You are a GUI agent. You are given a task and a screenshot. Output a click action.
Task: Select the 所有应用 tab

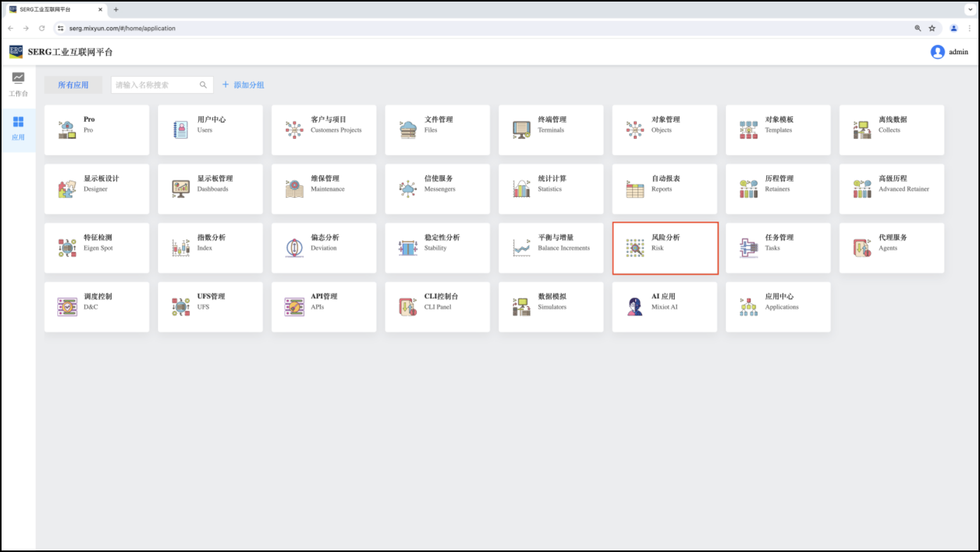click(x=73, y=85)
